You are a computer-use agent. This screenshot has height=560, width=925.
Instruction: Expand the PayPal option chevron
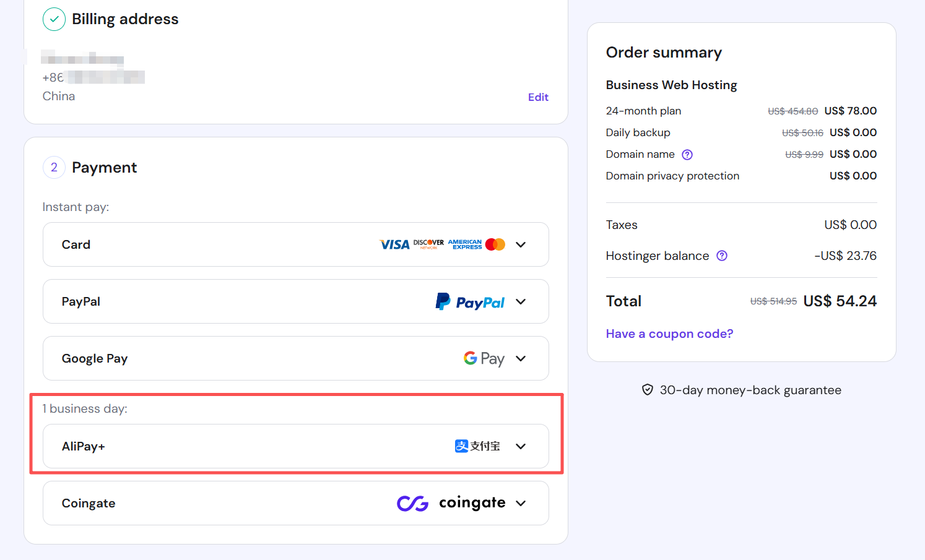(521, 302)
